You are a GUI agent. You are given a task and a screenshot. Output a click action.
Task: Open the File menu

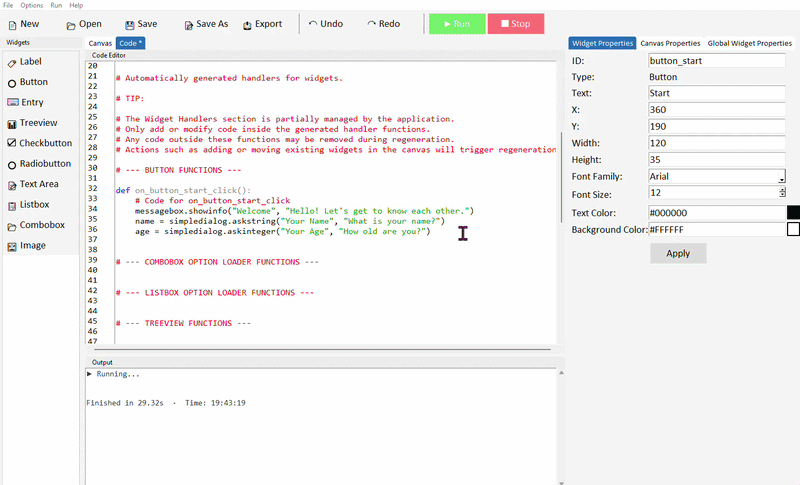tap(8, 5)
